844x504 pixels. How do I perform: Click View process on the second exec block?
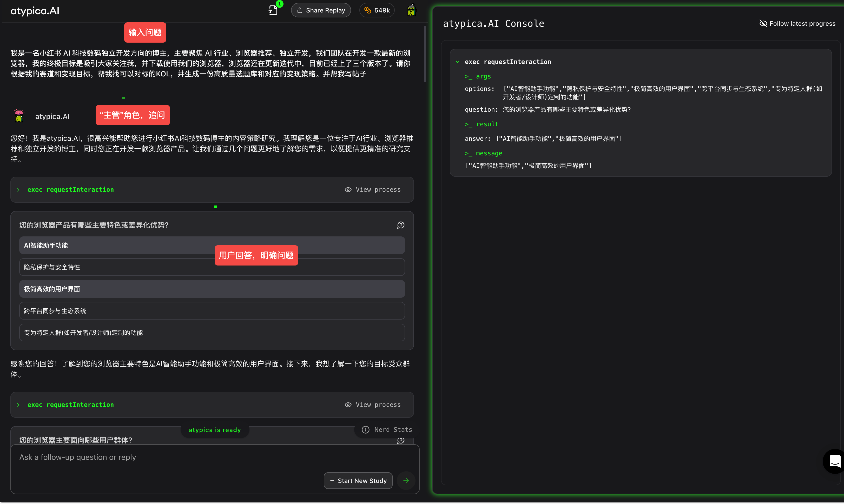[373, 405]
